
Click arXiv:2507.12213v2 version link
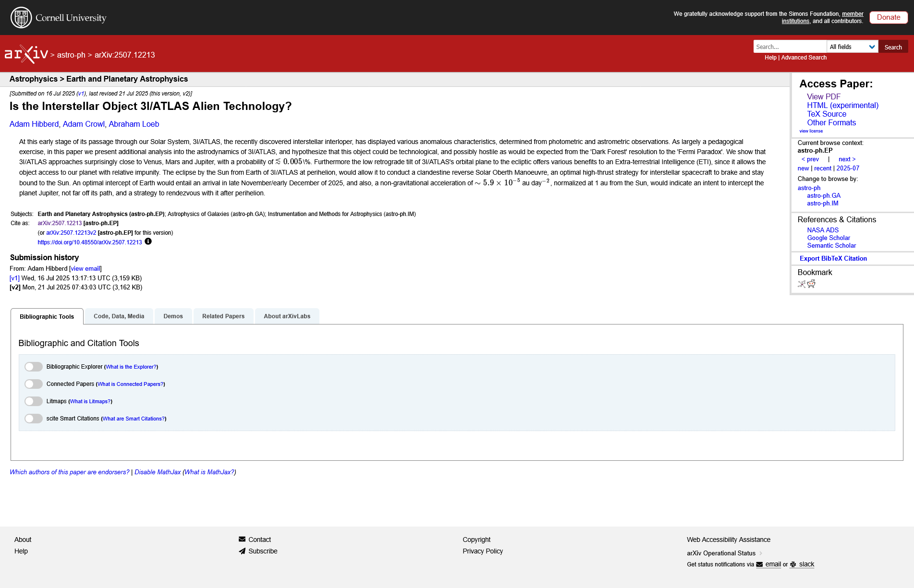[x=71, y=232]
